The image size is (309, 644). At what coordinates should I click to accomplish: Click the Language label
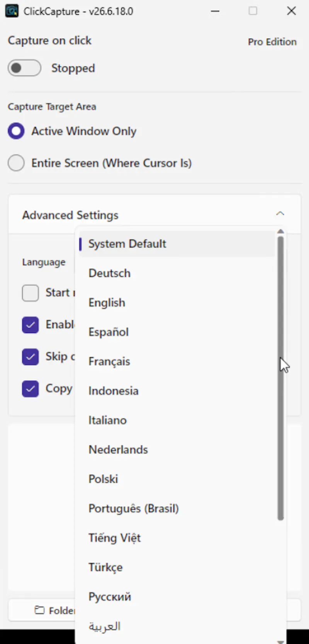(44, 262)
